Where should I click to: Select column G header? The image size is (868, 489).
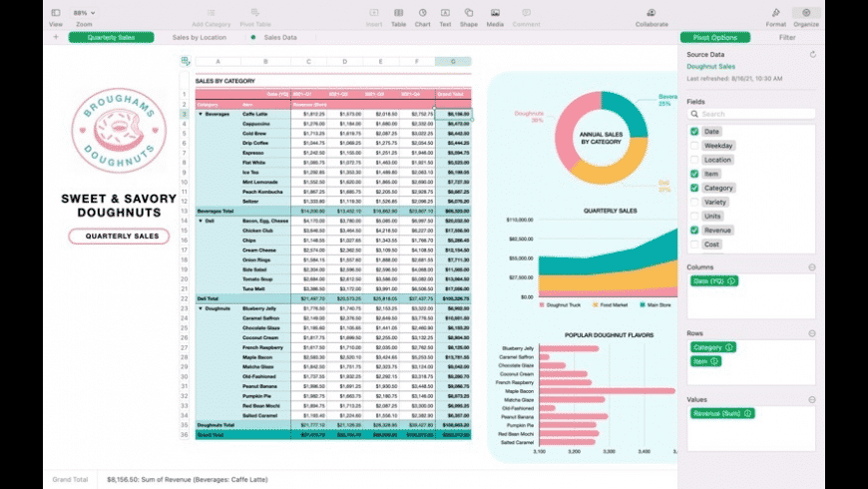pyautogui.click(x=453, y=62)
